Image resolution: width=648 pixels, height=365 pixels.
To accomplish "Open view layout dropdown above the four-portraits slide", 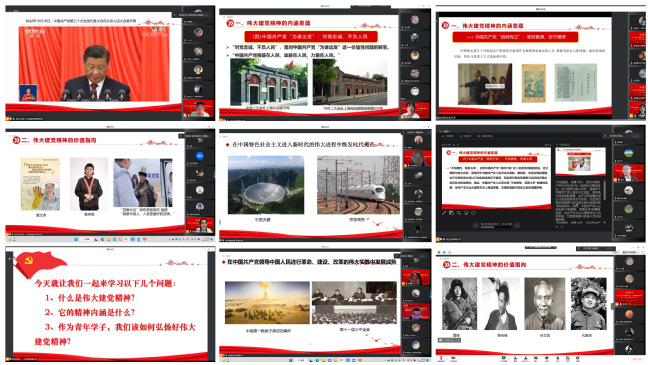I will point(629,252).
